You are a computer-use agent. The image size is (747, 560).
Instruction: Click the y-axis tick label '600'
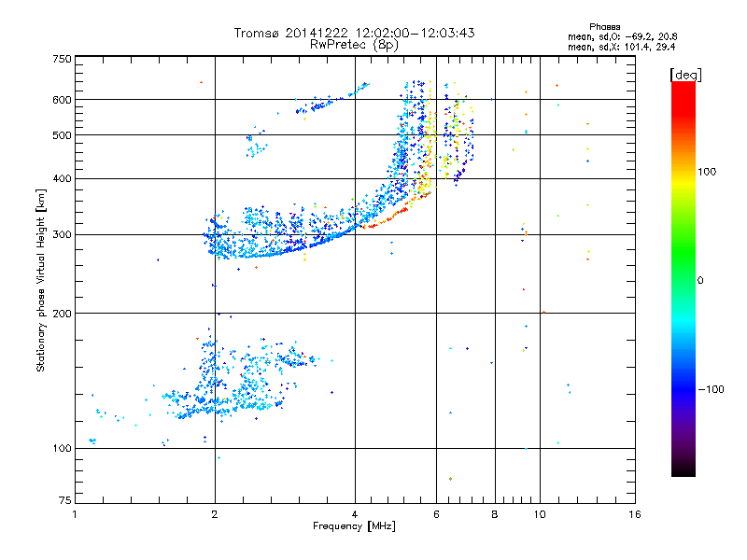point(62,100)
